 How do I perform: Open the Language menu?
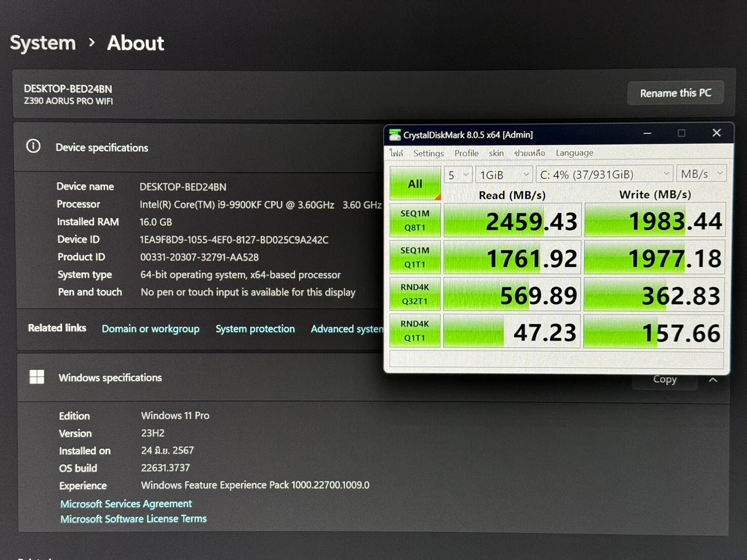click(575, 153)
